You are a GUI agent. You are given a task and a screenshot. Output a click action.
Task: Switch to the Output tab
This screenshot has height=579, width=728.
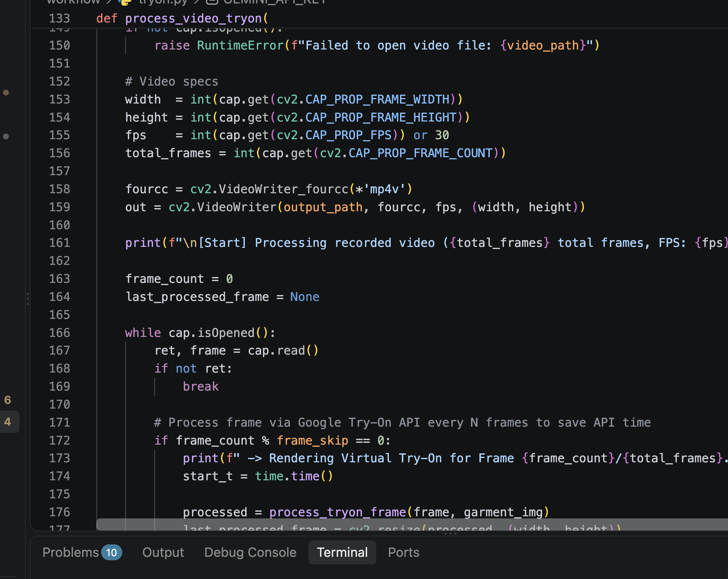[163, 552]
